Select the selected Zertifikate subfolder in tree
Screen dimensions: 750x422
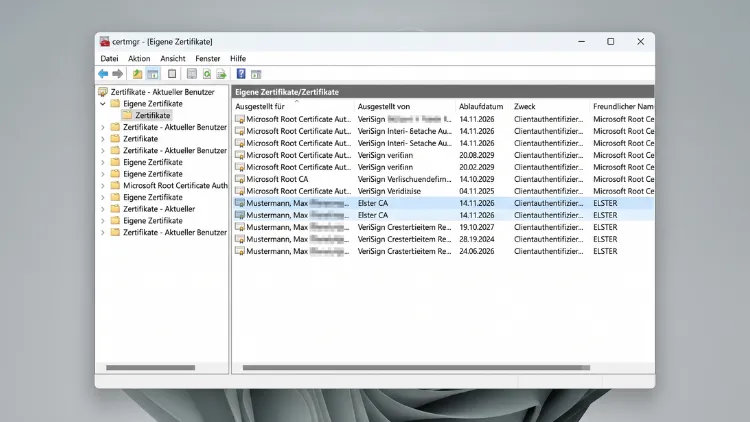pyautogui.click(x=153, y=115)
